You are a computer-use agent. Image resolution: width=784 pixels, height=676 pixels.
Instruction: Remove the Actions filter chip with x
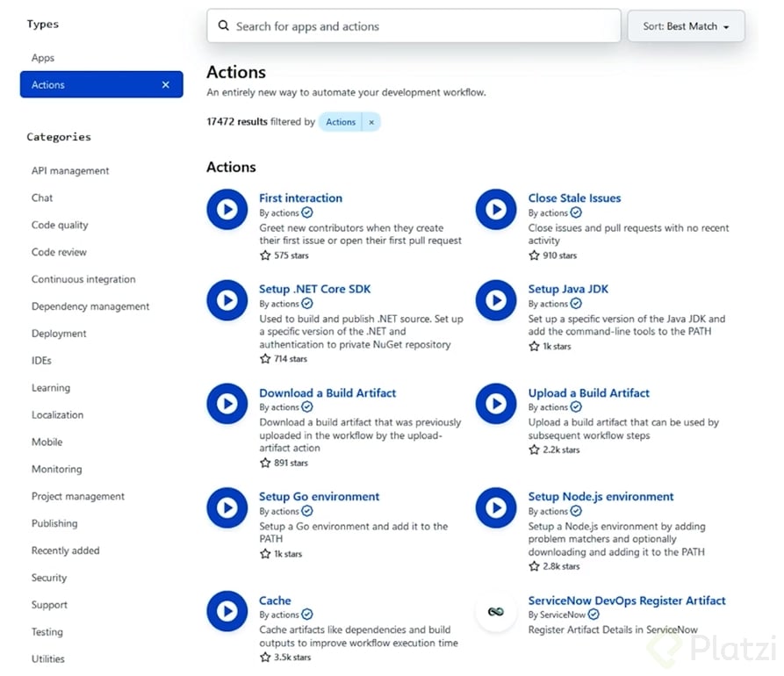371,122
